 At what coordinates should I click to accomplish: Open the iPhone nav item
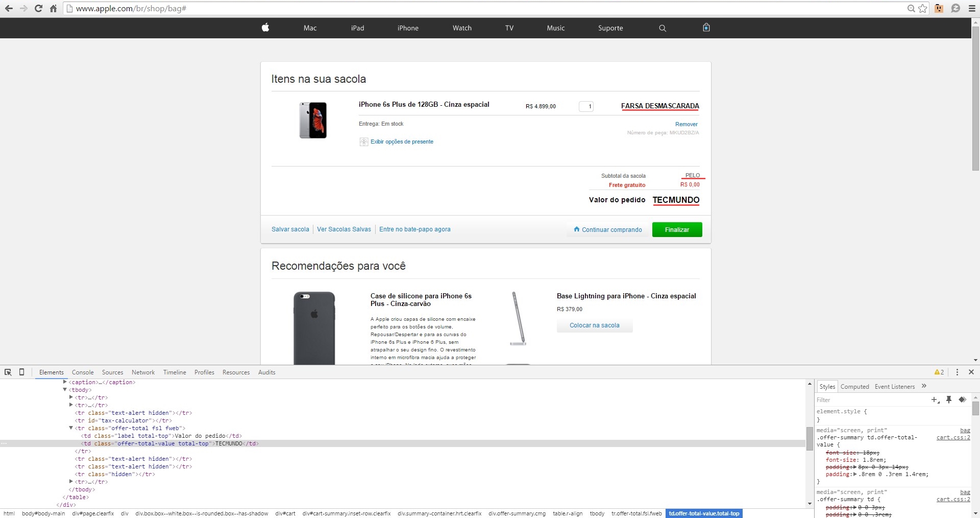tap(408, 28)
